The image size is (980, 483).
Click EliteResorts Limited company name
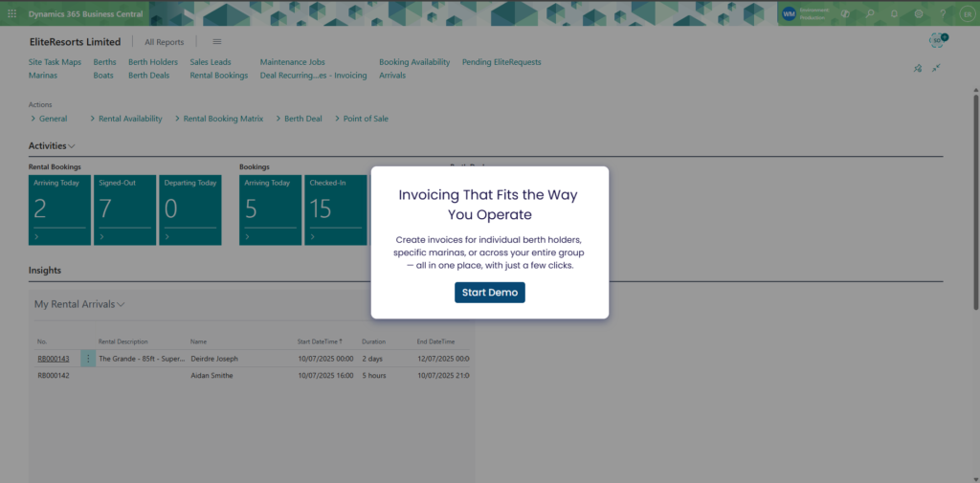pos(75,42)
